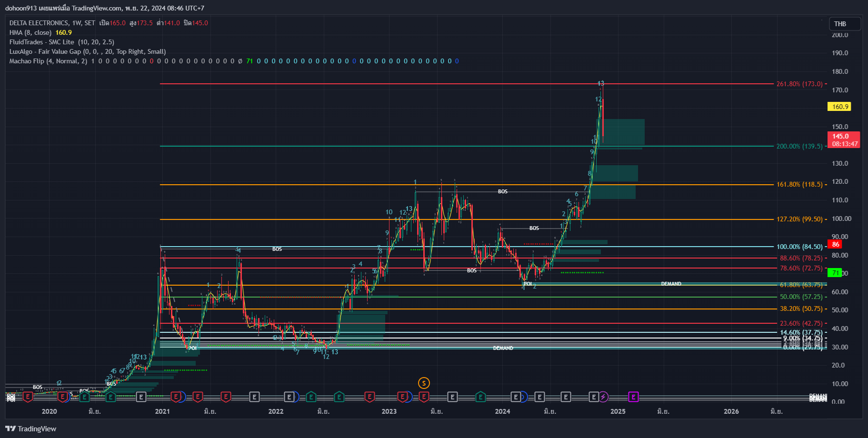Select the 2026 label on the time axis

point(731,411)
